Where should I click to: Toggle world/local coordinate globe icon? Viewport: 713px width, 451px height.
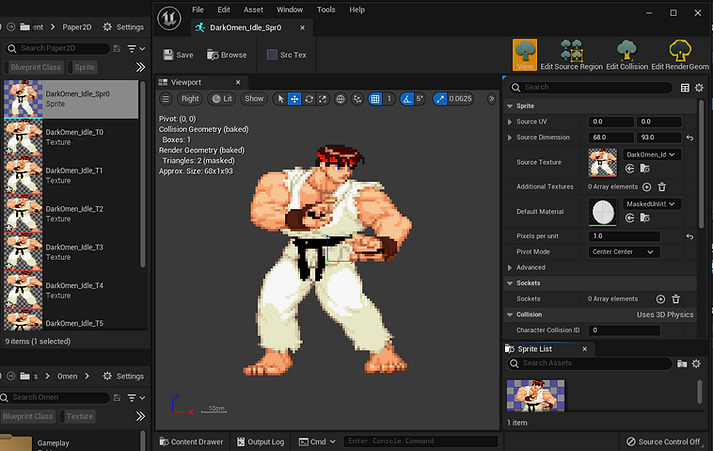[x=340, y=99]
